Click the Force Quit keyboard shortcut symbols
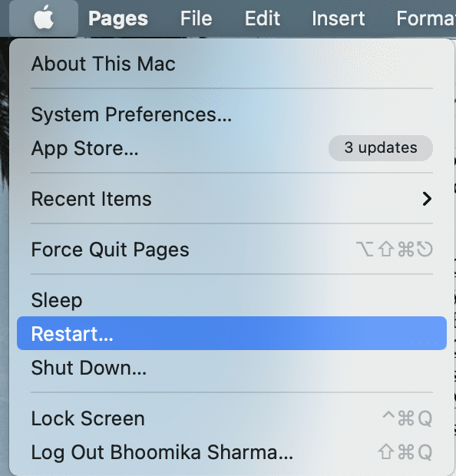Viewport: 456px width, 476px height. (395, 250)
